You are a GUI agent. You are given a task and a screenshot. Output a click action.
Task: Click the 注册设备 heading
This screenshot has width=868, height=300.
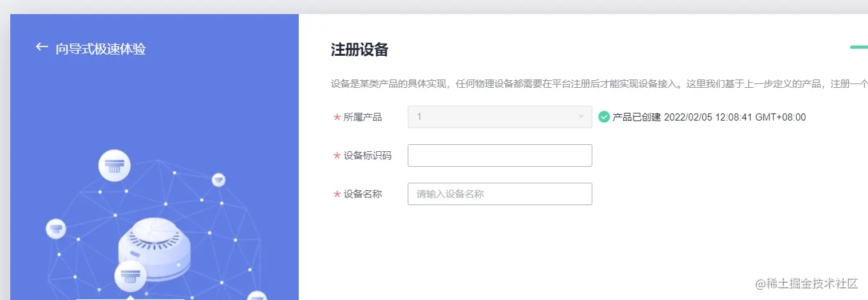pyautogui.click(x=360, y=49)
